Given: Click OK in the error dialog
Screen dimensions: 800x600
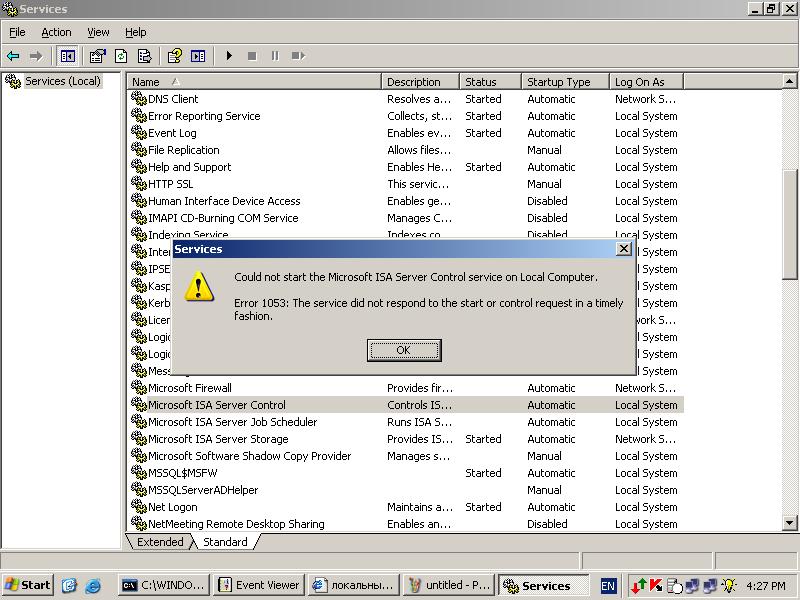Looking at the screenshot, I should 404,351.
